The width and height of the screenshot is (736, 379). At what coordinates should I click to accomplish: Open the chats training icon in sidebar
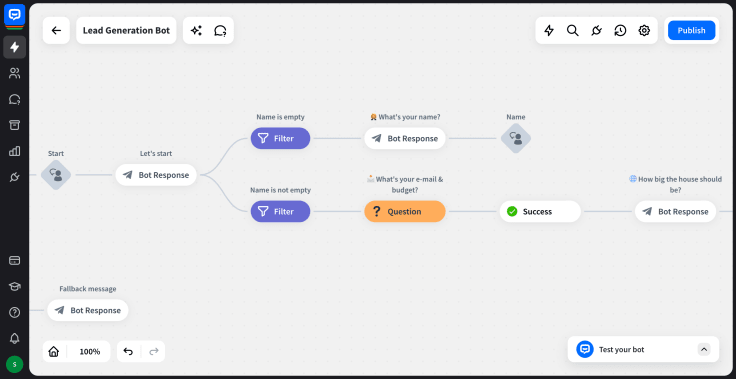(x=15, y=99)
